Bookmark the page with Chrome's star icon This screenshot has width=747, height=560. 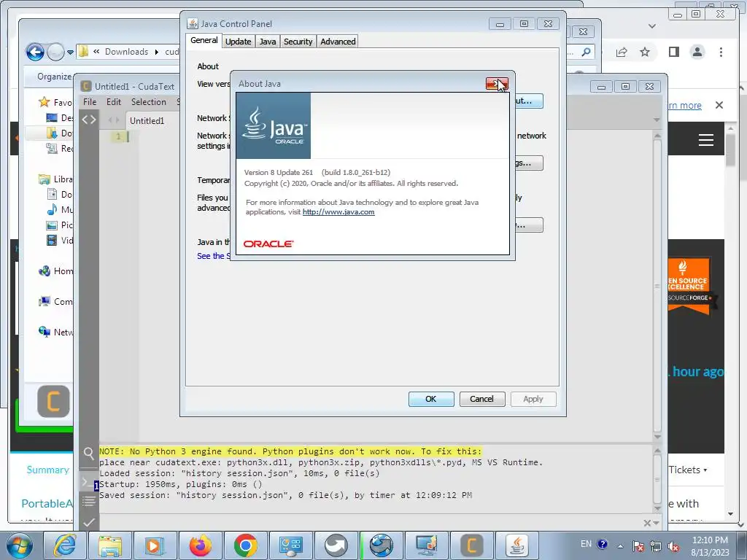(645, 52)
